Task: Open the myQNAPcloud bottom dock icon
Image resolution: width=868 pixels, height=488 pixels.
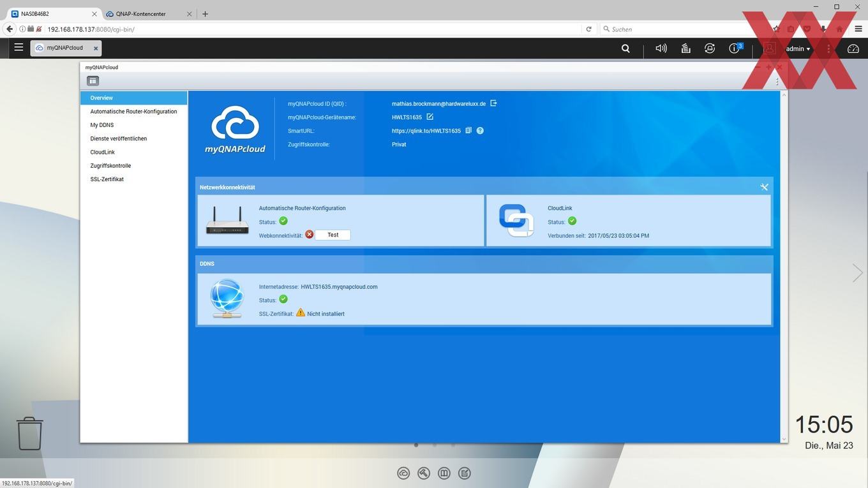Action: 403,473
